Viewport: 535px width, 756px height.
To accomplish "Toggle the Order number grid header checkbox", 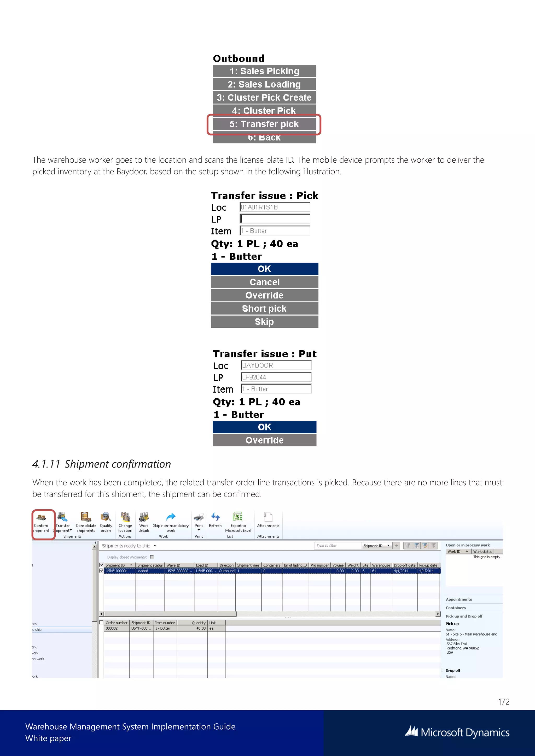I will point(101,623).
